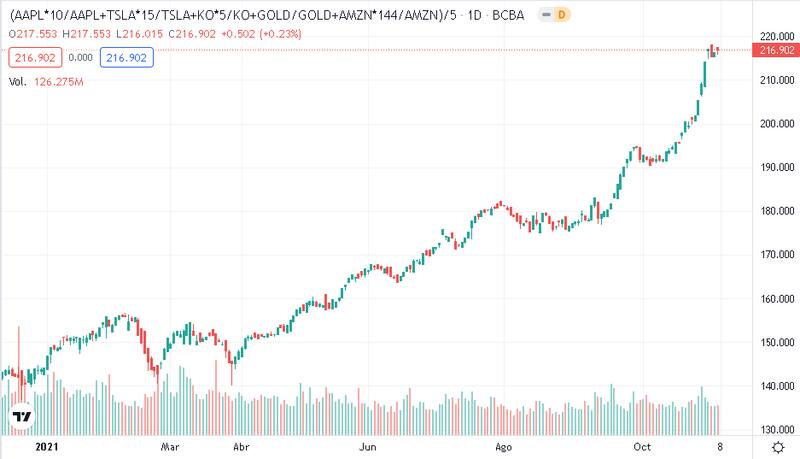Click the orange D data badge
The height and width of the screenshot is (459, 800).
(x=563, y=16)
